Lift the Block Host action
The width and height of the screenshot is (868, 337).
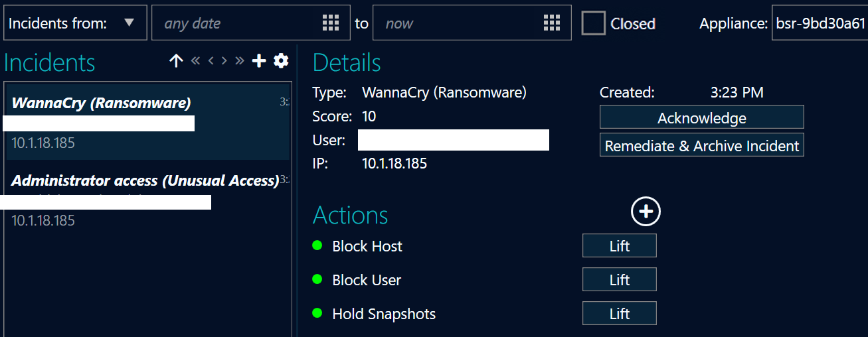coord(619,246)
